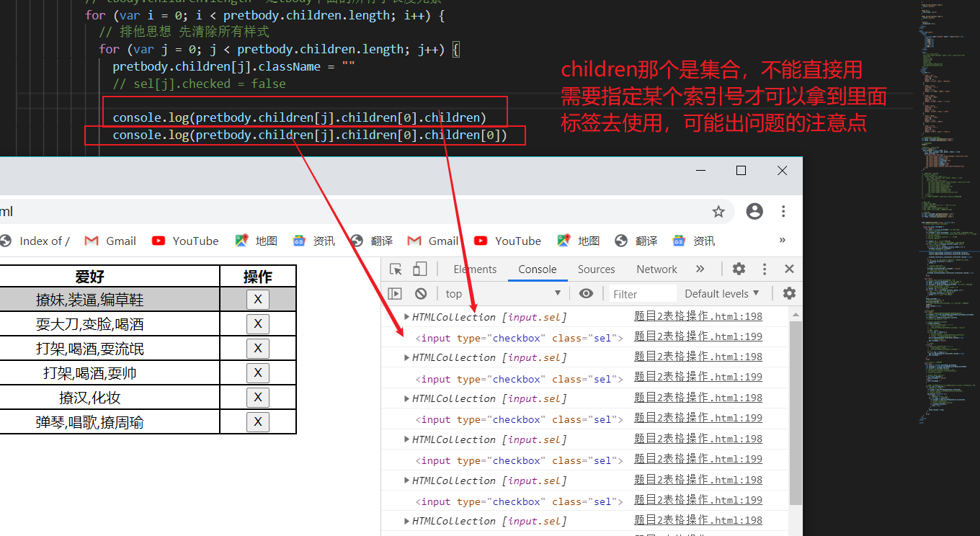Viewport: 980px width, 536px height.
Task: Switch to the Elements tab
Action: point(474,268)
